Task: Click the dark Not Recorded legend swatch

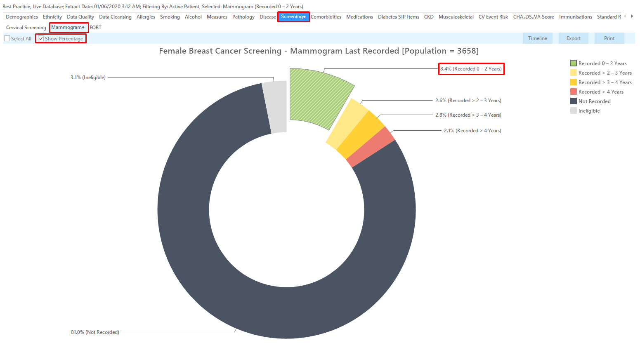Action: [573, 101]
